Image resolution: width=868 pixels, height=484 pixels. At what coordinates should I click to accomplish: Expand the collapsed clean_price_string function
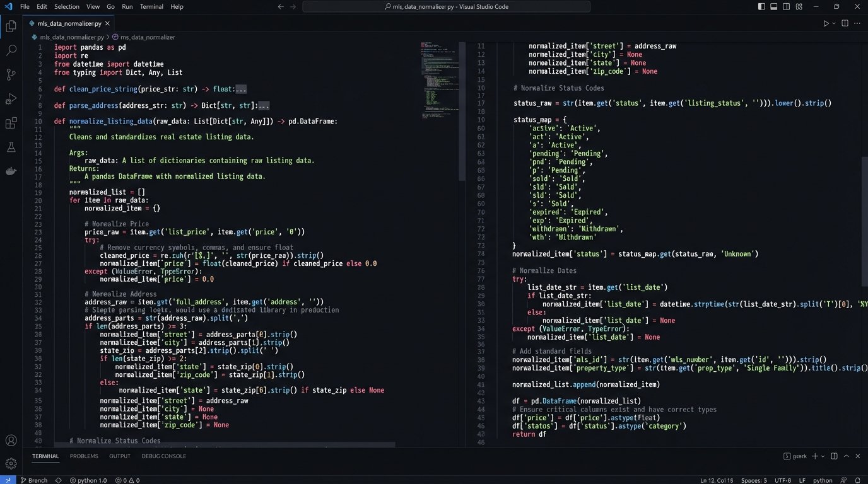[240, 89]
